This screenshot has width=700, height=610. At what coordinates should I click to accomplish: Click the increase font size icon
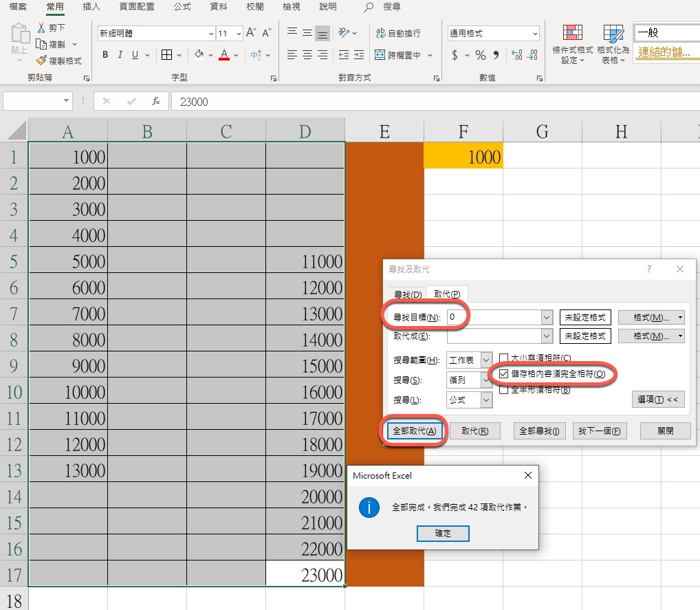pos(251,33)
